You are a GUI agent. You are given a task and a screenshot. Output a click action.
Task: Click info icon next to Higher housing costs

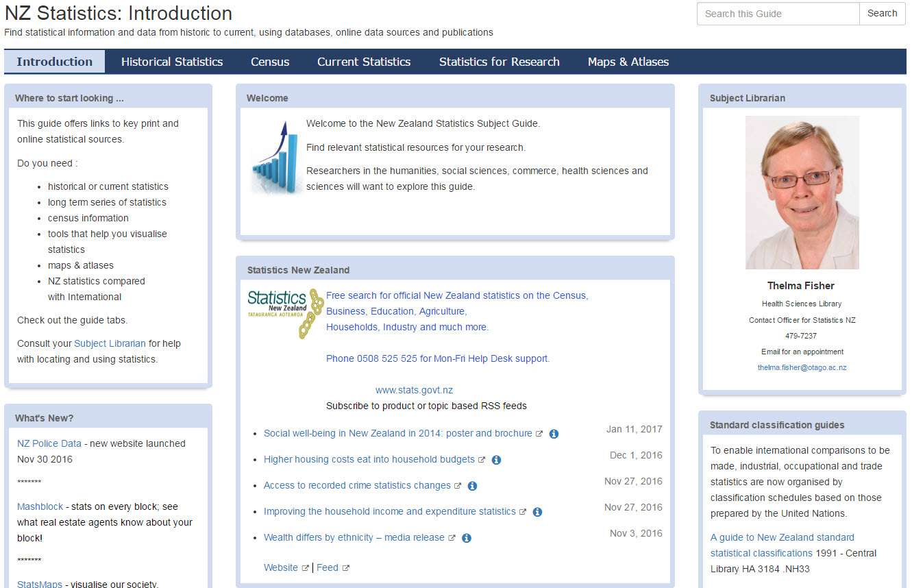click(497, 460)
